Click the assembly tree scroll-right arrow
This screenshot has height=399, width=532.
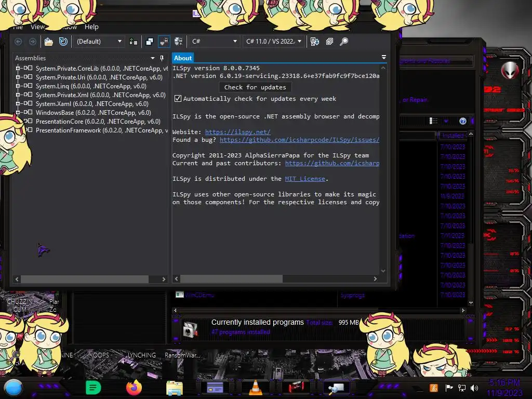pos(164,279)
